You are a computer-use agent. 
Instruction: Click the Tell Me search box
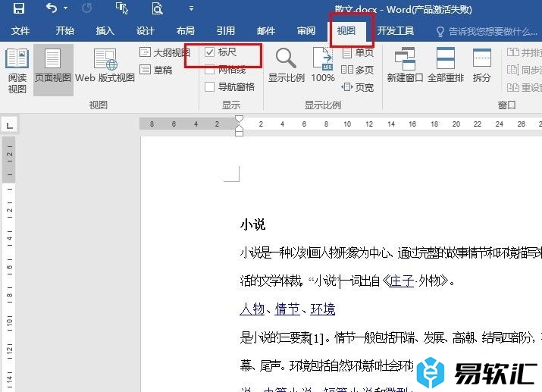click(x=487, y=31)
